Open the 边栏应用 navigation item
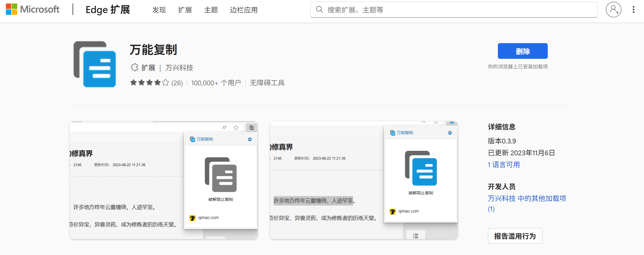The image size is (644, 255). [244, 10]
